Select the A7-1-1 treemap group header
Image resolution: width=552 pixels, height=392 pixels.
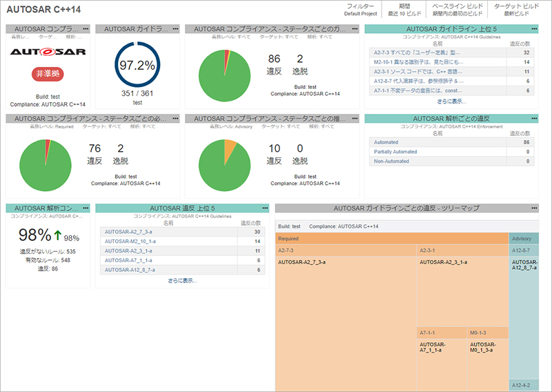pyautogui.click(x=442, y=333)
